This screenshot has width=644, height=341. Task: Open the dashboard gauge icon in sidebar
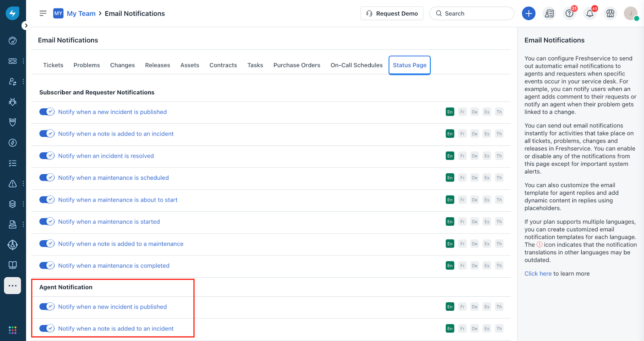12,41
